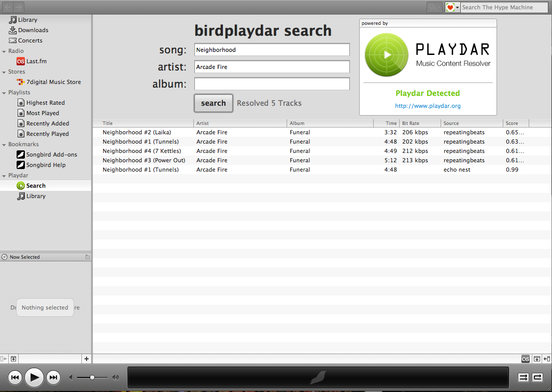Screen dimensions: 552x392
Task: Toggle shuffle mode
Action: 523,377
